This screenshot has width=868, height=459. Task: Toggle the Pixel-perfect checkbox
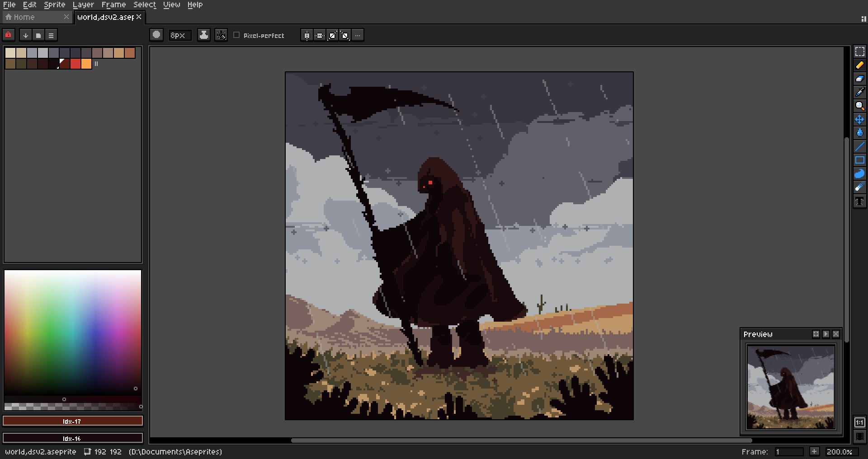236,35
